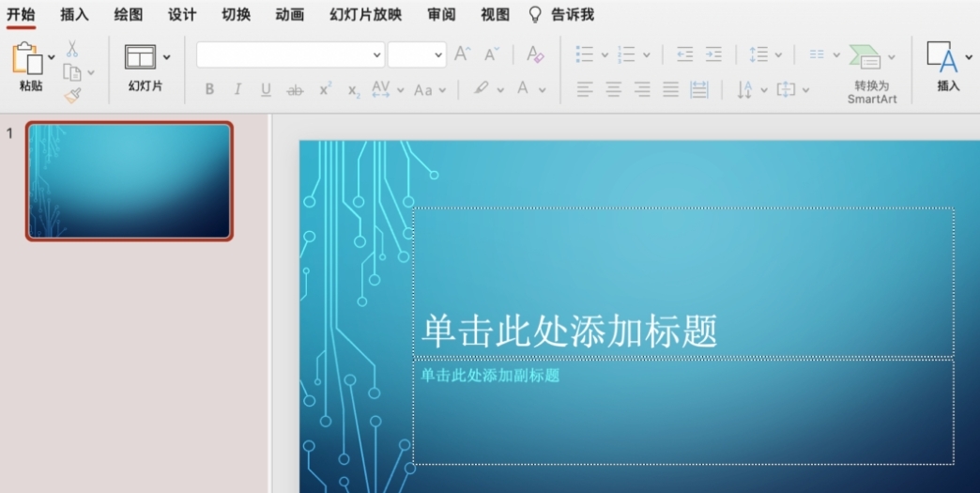Open numbering style options arrow
Screen dimensions: 980x493
(x=646, y=55)
